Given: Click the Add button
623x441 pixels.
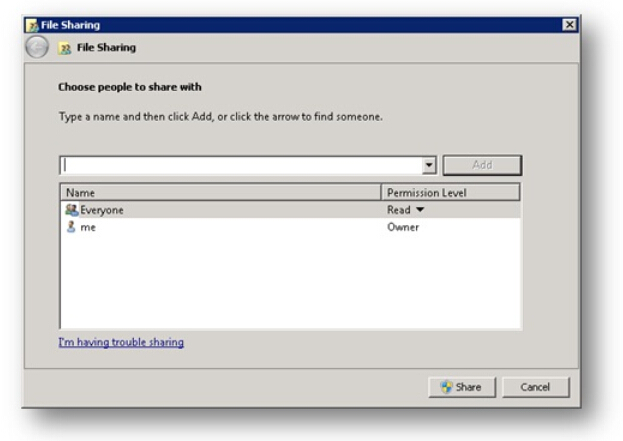Looking at the screenshot, I should (x=482, y=165).
